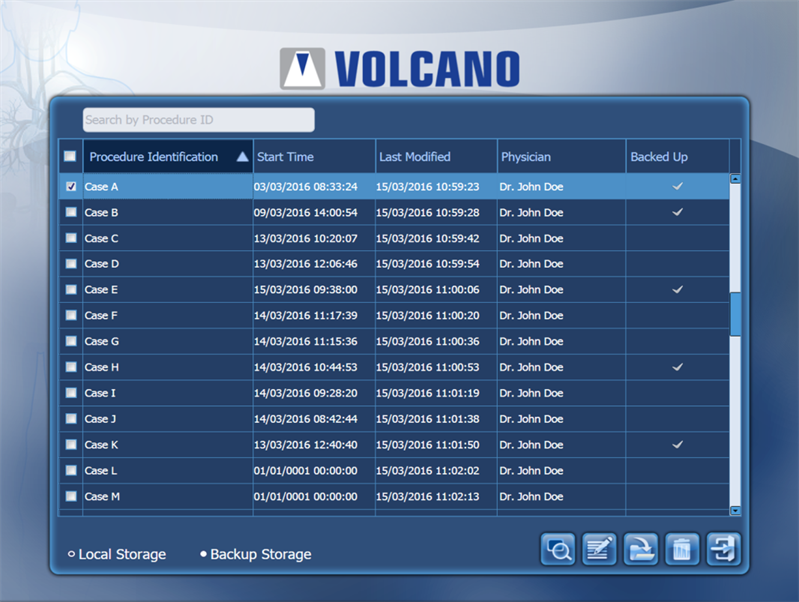
Task: Click start time 14/03/2016 10:44:53
Action: (x=306, y=367)
